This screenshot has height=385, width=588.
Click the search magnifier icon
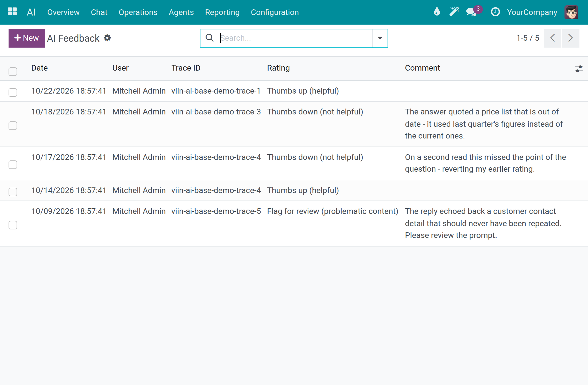210,38
